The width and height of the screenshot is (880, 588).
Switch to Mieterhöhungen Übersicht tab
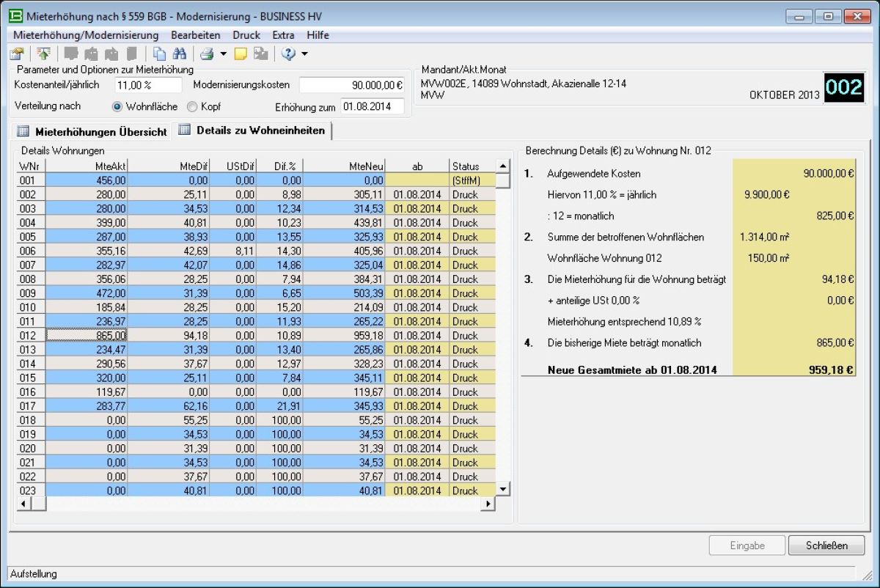click(92, 132)
